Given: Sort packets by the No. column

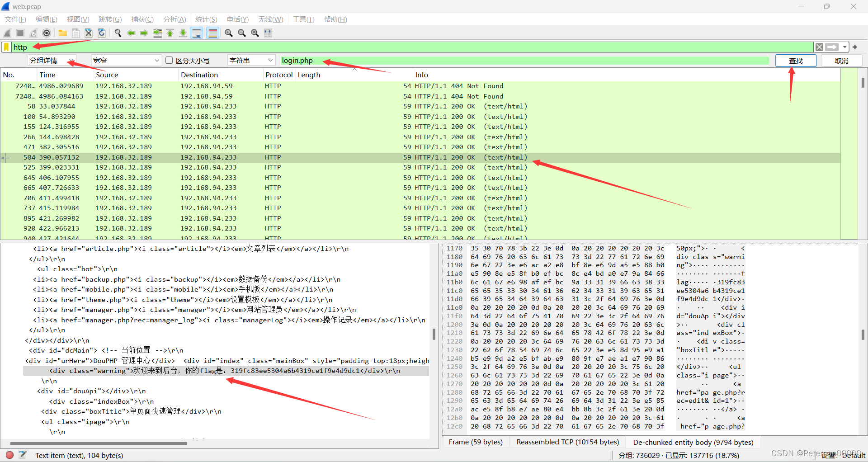Looking at the screenshot, I should (18, 75).
